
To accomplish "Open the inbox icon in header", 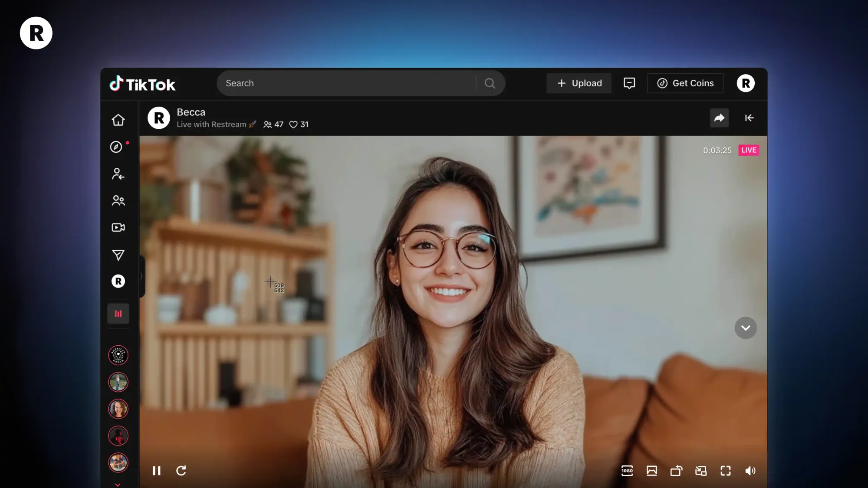I will coord(629,83).
